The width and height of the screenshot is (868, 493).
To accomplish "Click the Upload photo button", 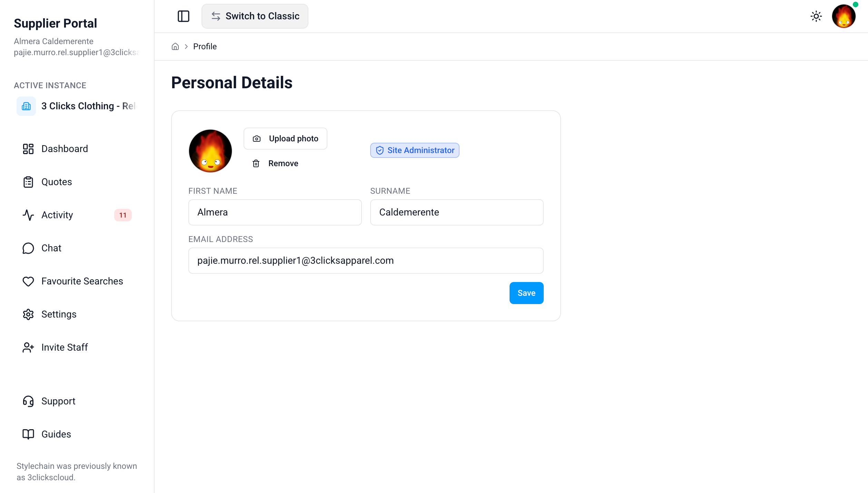I will pyautogui.click(x=285, y=139).
